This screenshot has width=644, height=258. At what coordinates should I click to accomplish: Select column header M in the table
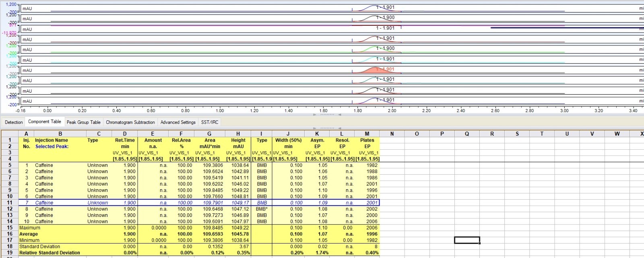pyautogui.click(x=367, y=134)
